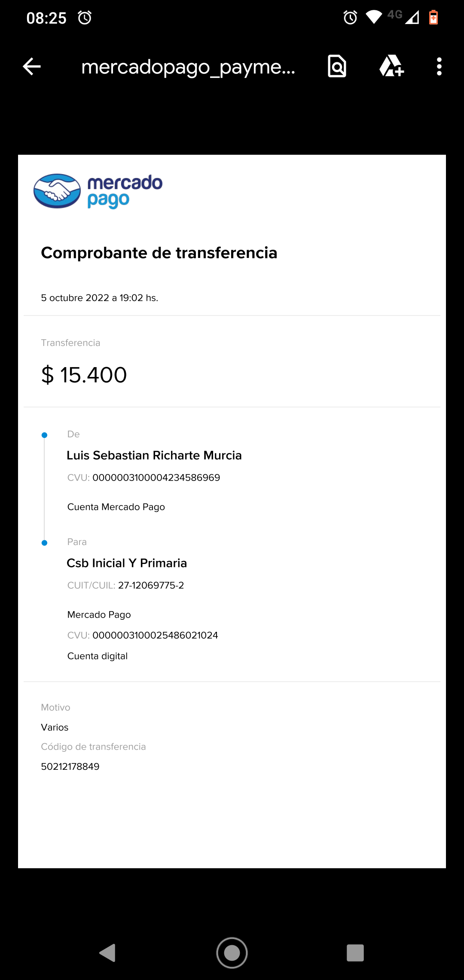Image resolution: width=464 pixels, height=980 pixels.
Task: Open the find in document search icon
Action: pyautogui.click(x=337, y=67)
